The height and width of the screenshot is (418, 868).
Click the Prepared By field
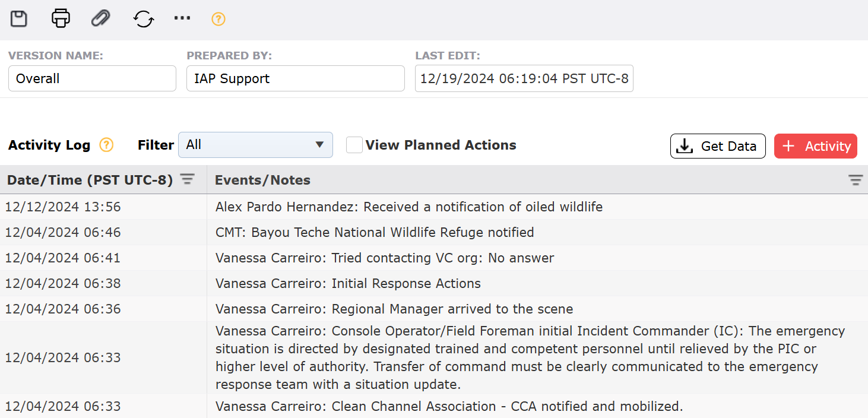pyautogui.click(x=295, y=78)
